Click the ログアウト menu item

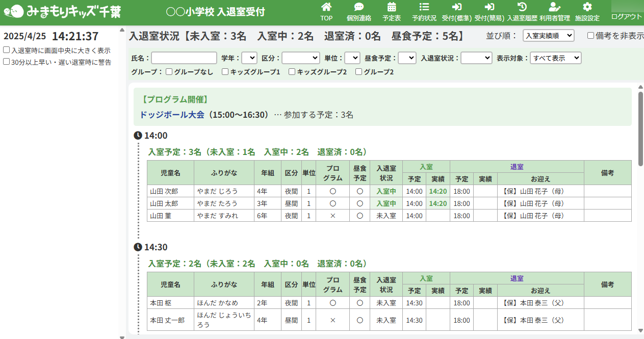pyautogui.click(x=627, y=16)
